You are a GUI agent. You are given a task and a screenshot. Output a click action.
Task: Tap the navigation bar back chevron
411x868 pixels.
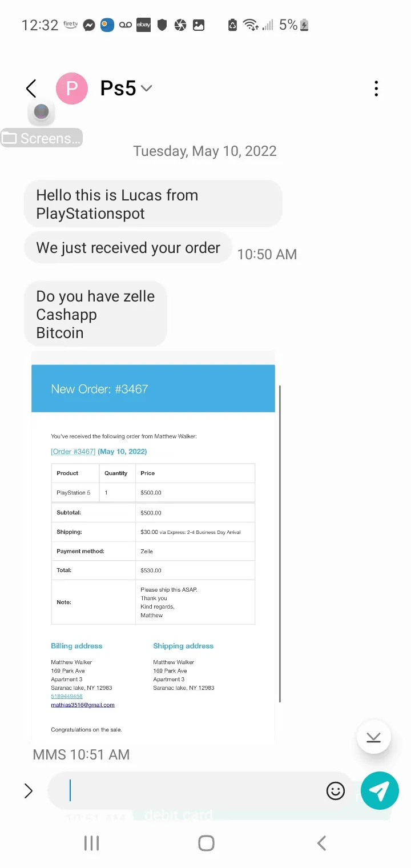pyautogui.click(x=321, y=843)
